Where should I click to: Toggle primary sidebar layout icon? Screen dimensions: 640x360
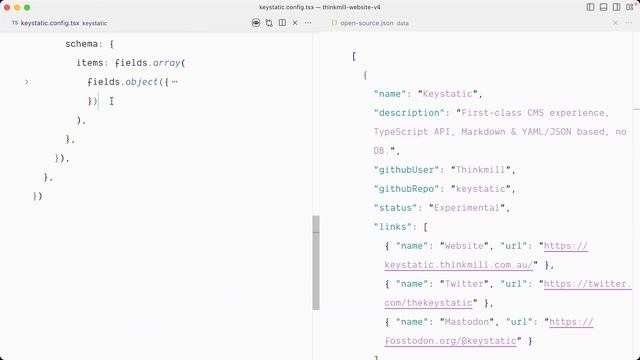590,7
